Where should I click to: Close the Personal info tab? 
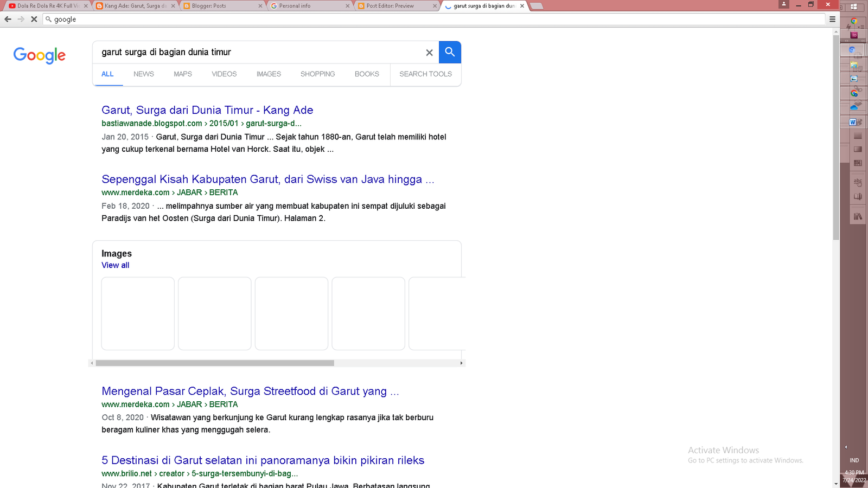click(347, 6)
